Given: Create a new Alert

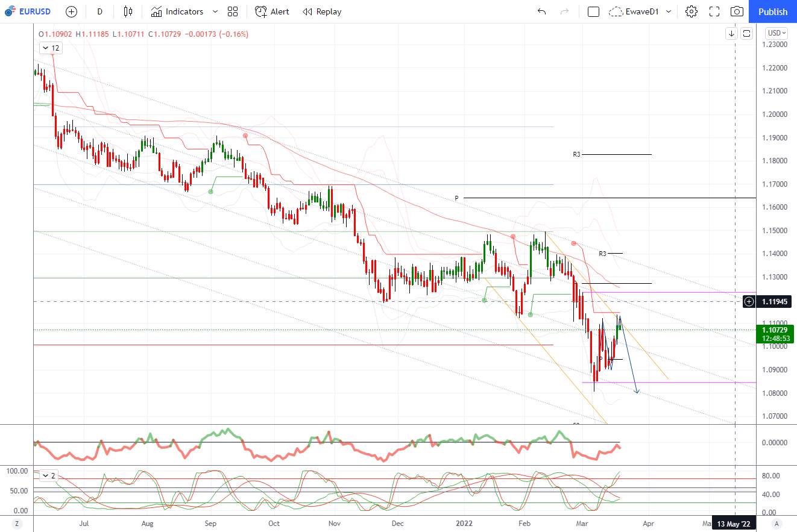Looking at the screenshot, I should (272, 11).
